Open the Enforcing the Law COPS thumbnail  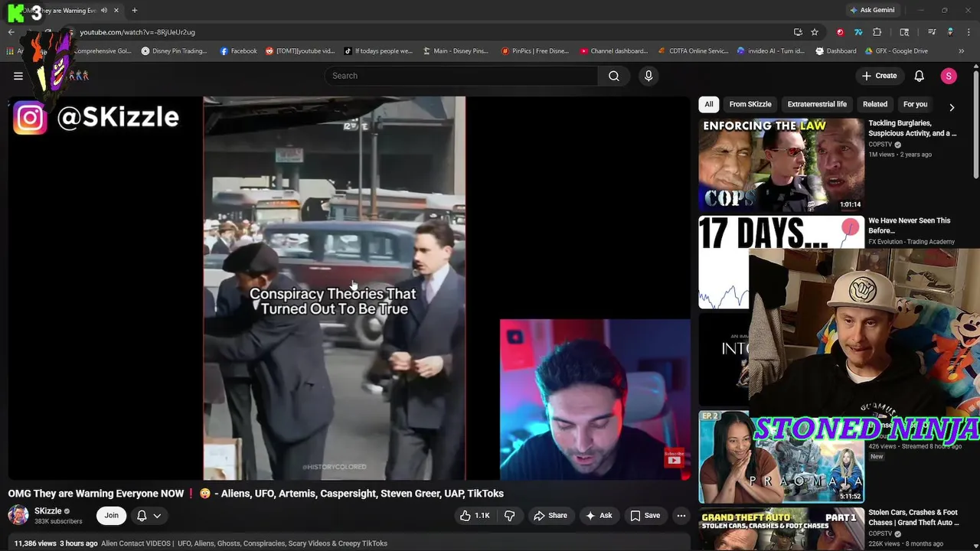click(781, 165)
